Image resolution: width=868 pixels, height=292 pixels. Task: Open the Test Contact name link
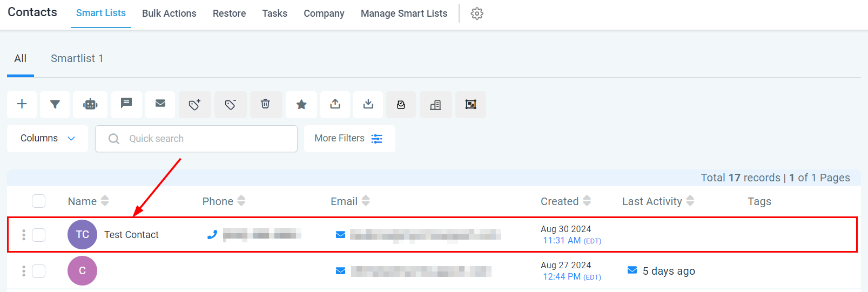click(131, 235)
